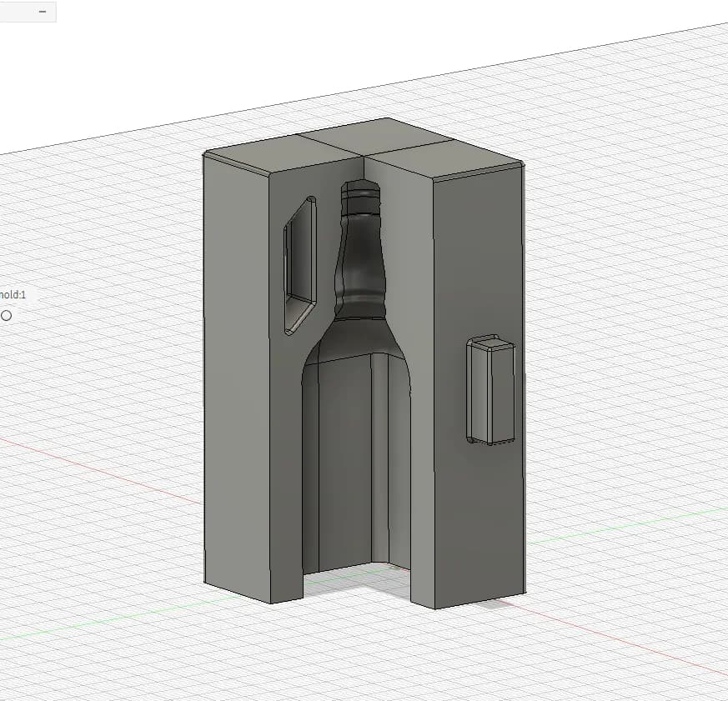728x701 pixels.
Task: Select the bottle-shaped cavity in the mold
Action: coord(357,377)
